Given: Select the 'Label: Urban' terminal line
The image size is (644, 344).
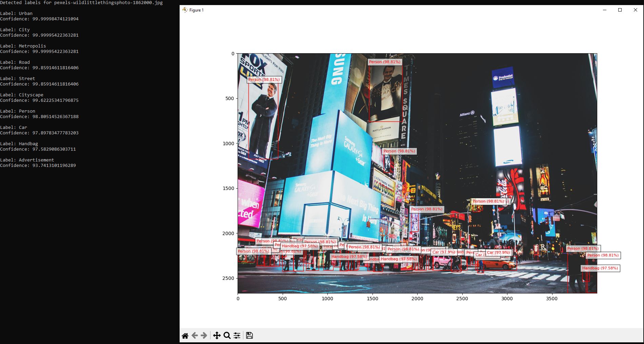Looking at the screenshot, I should point(16,14).
